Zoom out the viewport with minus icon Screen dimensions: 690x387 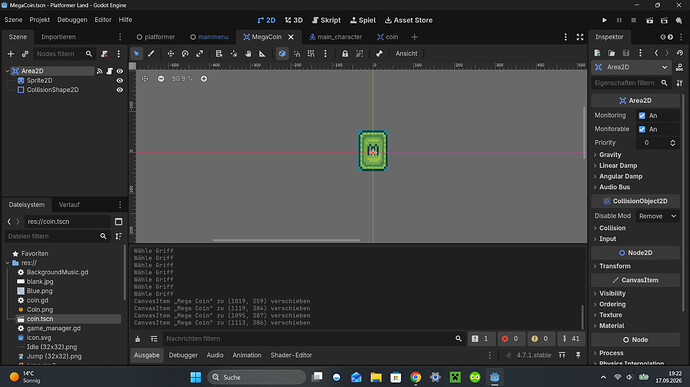tap(161, 79)
